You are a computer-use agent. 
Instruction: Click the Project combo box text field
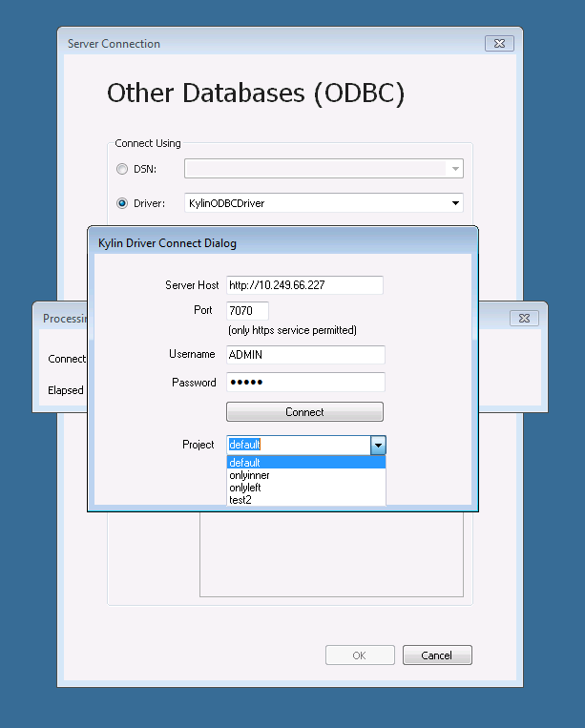click(298, 446)
